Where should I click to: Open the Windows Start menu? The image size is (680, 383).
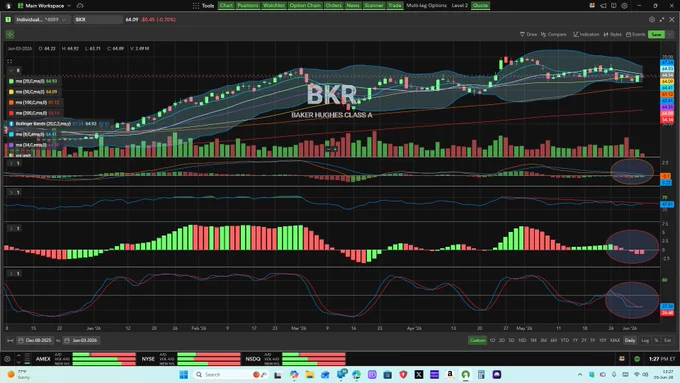coord(183,374)
